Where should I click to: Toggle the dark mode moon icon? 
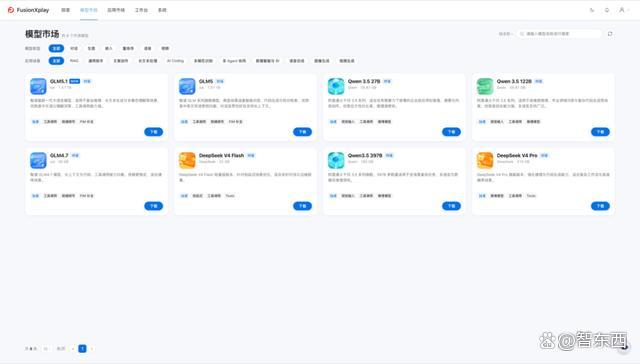coord(592,10)
